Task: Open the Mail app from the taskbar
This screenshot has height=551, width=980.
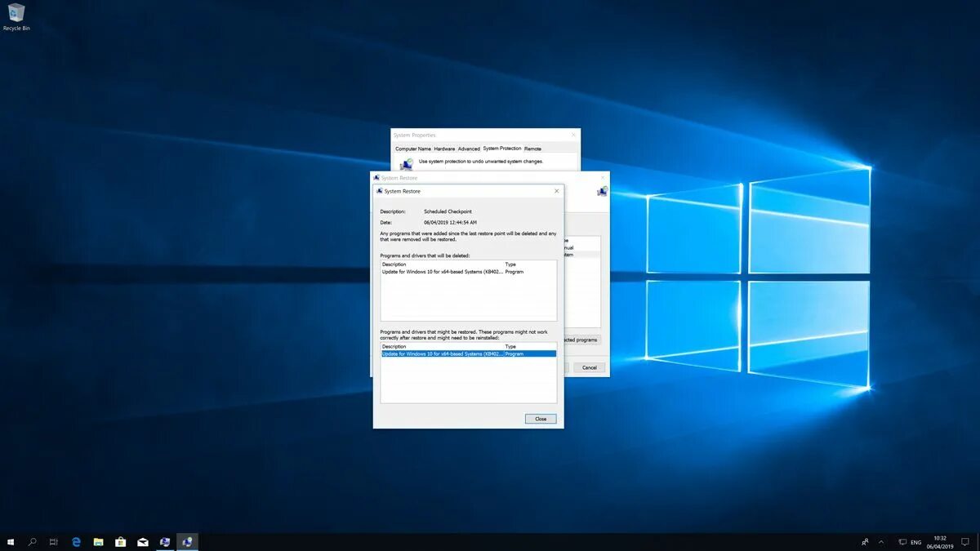Action: coord(143,542)
